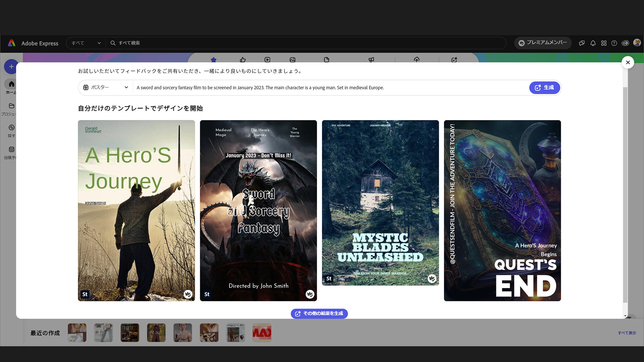
Task: Choose the Quest's End poster template
Action: (502, 210)
